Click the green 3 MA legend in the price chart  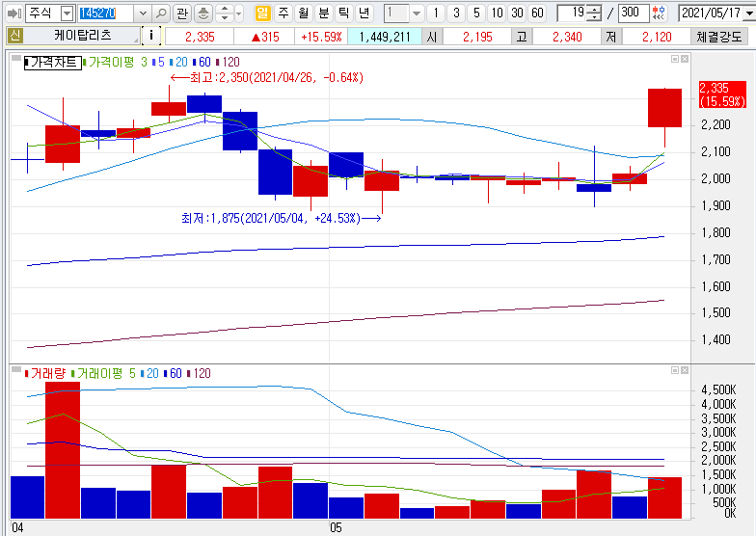pos(145,62)
